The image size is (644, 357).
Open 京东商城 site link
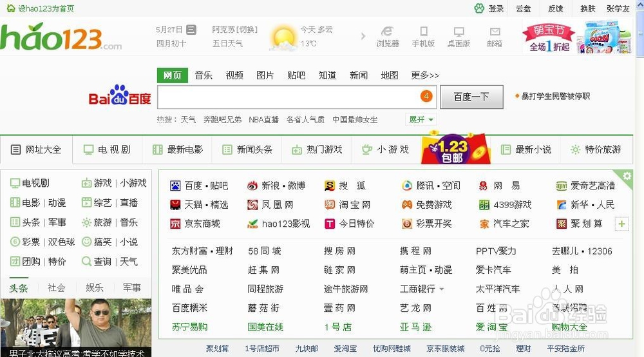[194, 224]
